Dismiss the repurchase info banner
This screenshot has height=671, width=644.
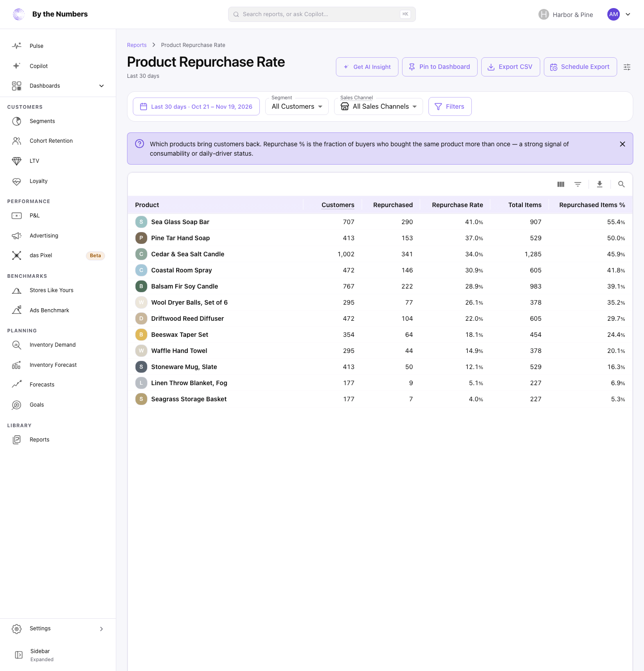pos(623,144)
